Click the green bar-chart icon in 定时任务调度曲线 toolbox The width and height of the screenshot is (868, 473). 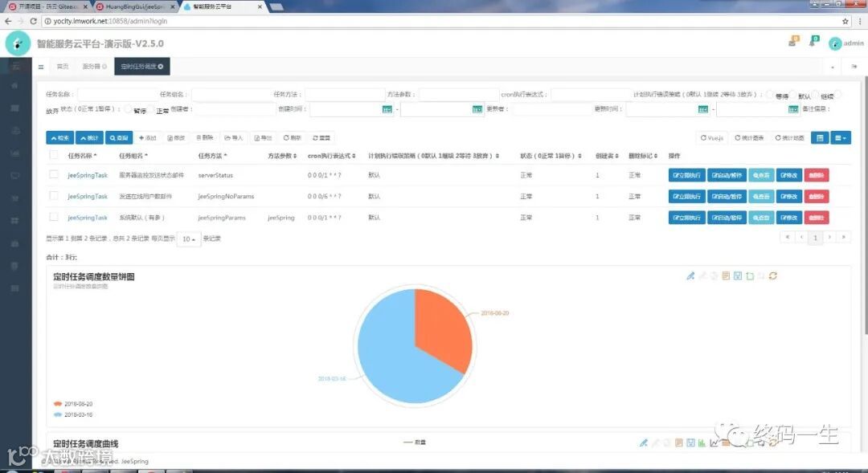[x=702, y=442]
